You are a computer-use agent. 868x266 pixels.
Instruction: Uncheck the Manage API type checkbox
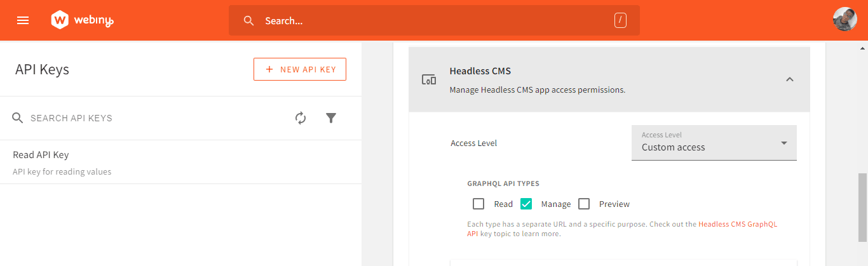tap(526, 204)
